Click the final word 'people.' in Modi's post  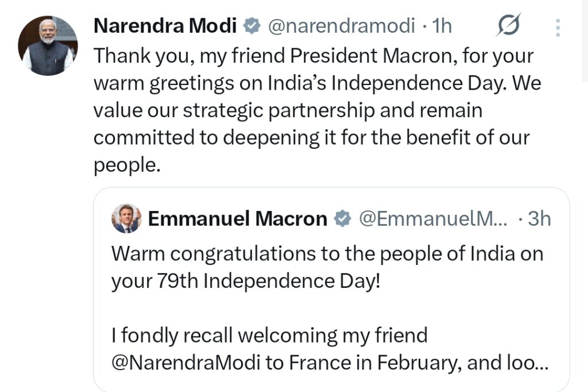tap(125, 165)
